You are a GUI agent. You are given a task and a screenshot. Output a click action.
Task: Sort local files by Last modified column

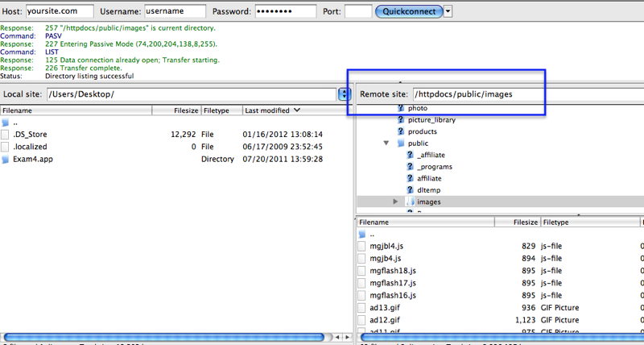click(295, 110)
